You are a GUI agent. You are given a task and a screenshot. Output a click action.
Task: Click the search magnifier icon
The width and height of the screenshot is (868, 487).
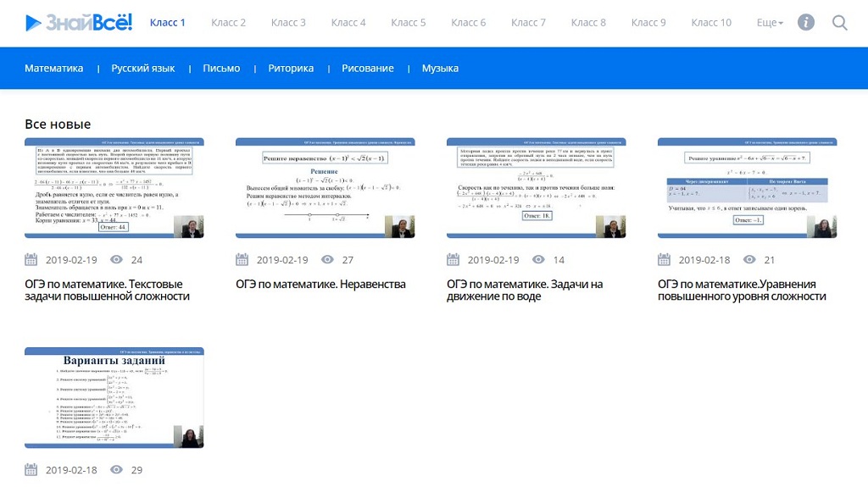pyautogui.click(x=839, y=23)
